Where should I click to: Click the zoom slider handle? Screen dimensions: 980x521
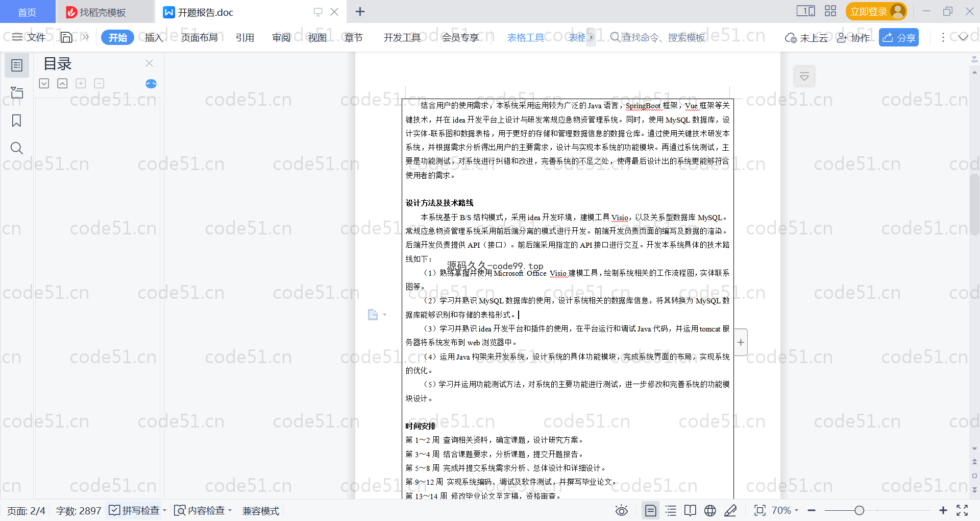coord(860,510)
